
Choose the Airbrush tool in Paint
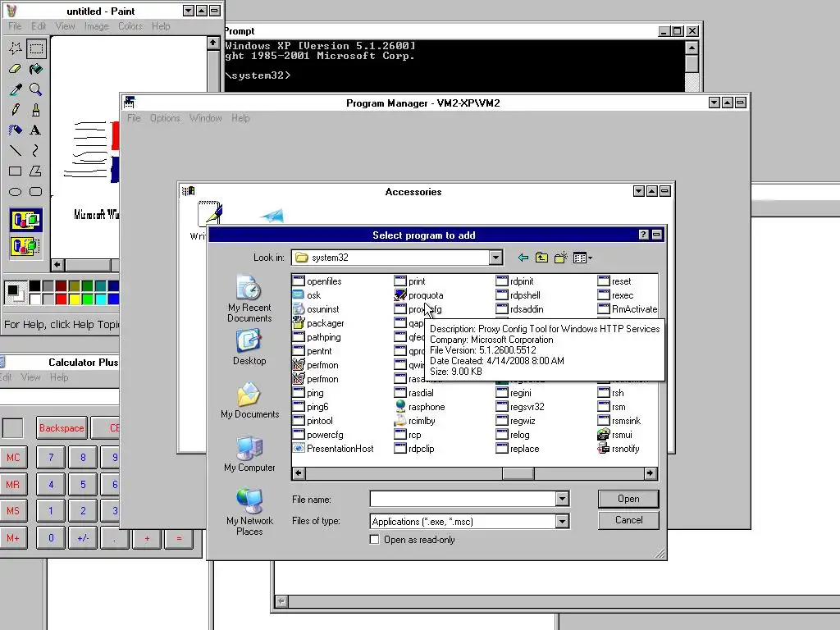(15, 130)
